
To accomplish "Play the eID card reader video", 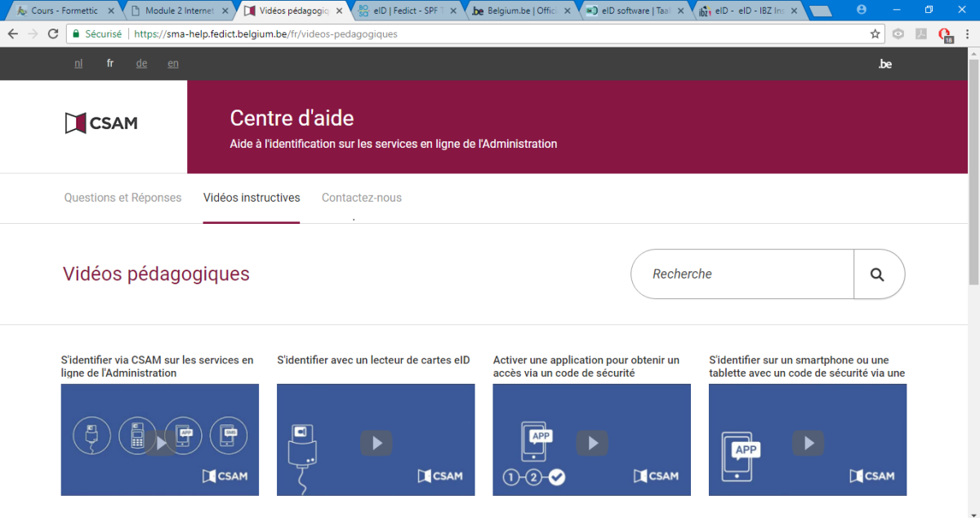I will point(376,443).
